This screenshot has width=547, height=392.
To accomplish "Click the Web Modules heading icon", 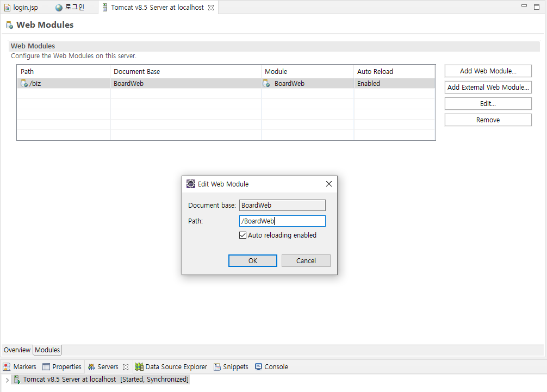I will (10, 25).
